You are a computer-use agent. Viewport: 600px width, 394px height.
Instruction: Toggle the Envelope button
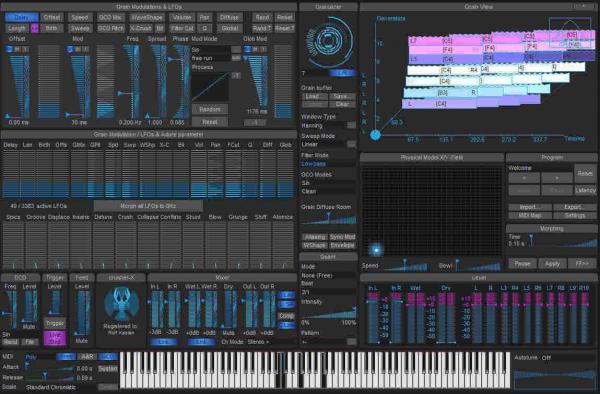click(x=342, y=245)
